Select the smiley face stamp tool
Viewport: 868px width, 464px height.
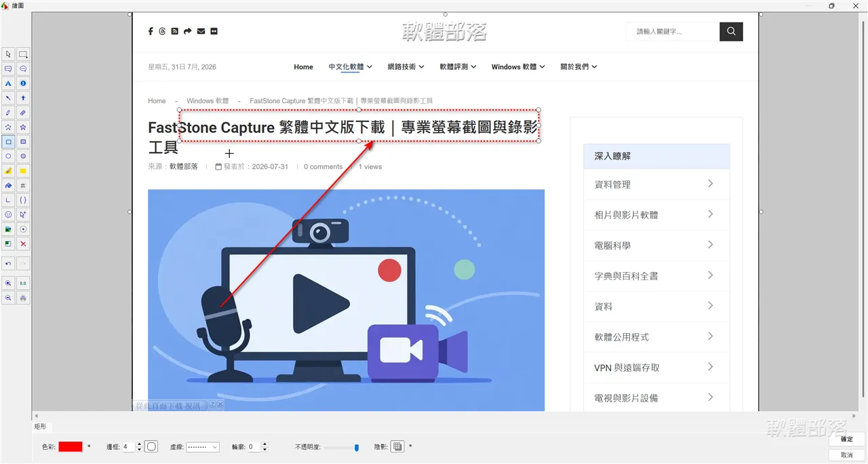[8, 214]
